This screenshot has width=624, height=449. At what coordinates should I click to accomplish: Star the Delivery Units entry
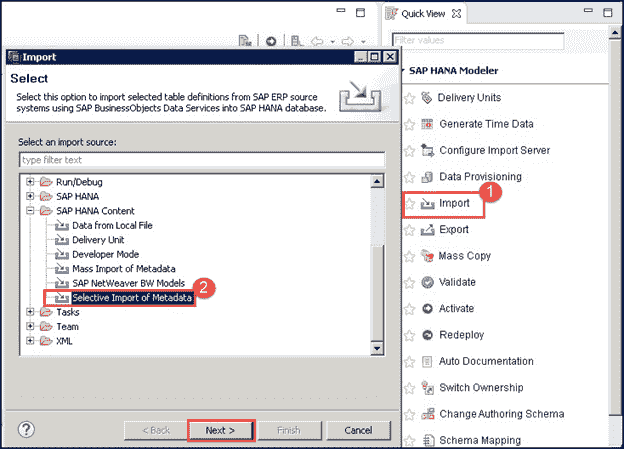pos(410,98)
